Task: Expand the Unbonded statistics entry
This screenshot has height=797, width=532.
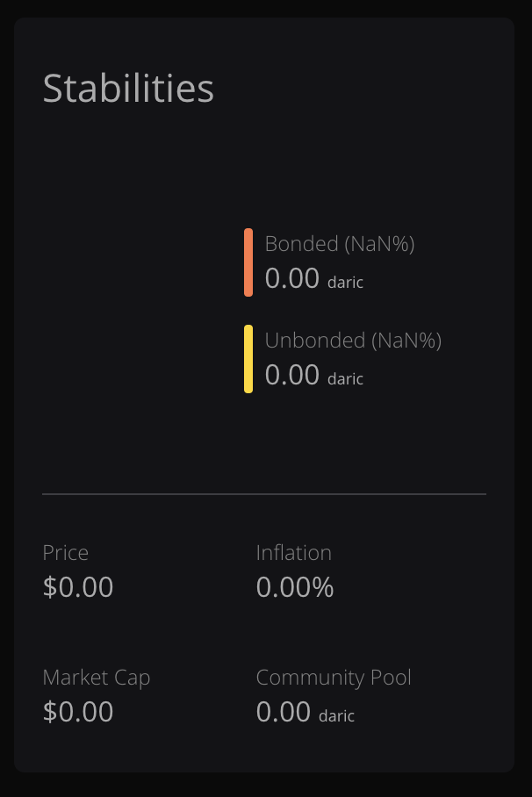Action: click(x=353, y=357)
